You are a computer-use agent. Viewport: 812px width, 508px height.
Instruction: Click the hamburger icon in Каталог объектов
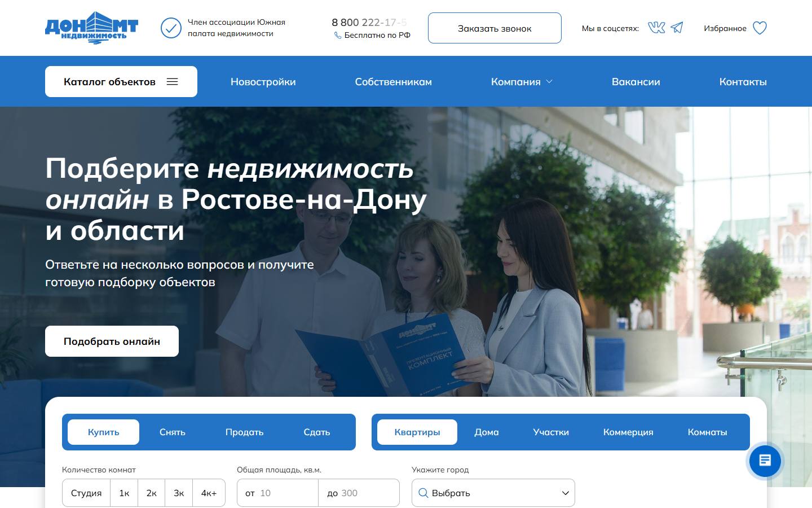pos(173,82)
